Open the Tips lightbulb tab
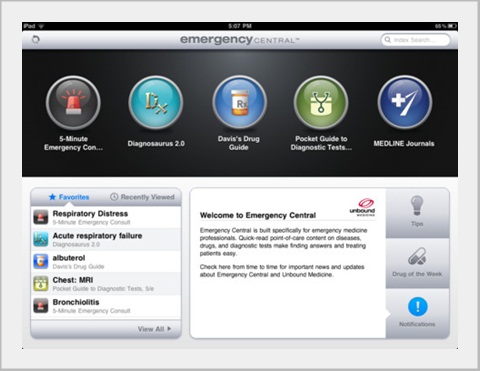The height and width of the screenshot is (371, 480). pyautogui.click(x=417, y=213)
